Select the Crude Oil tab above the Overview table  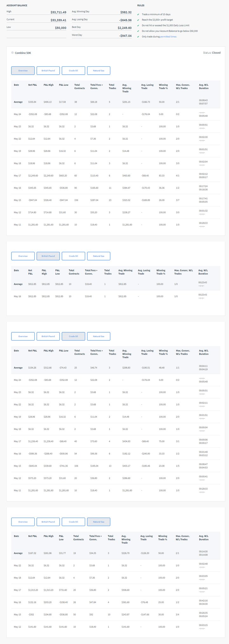tap(73, 71)
